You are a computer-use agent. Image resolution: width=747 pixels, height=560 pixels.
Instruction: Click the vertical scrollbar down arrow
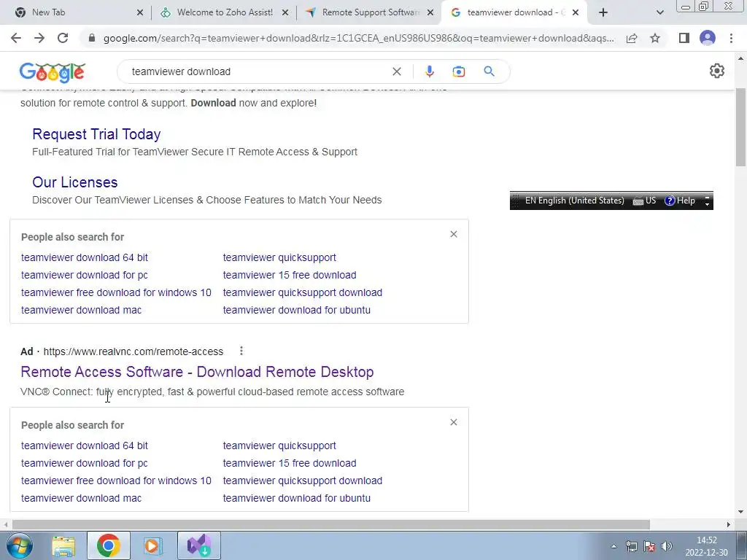741,512
